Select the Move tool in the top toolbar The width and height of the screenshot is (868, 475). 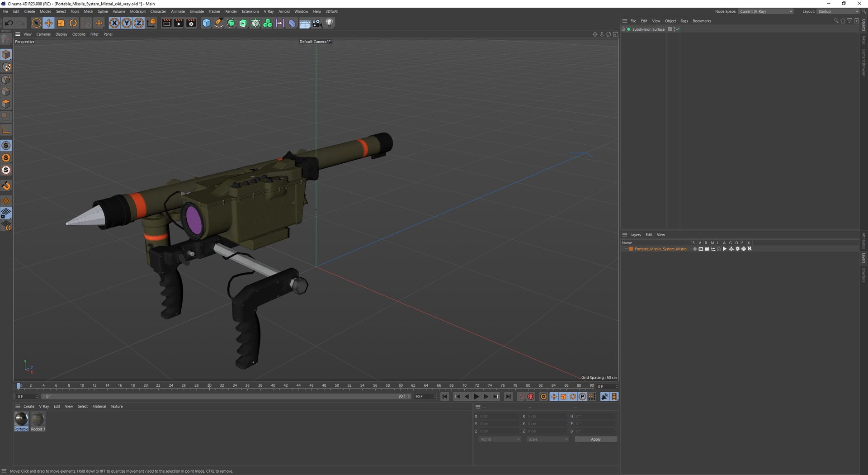(x=48, y=23)
